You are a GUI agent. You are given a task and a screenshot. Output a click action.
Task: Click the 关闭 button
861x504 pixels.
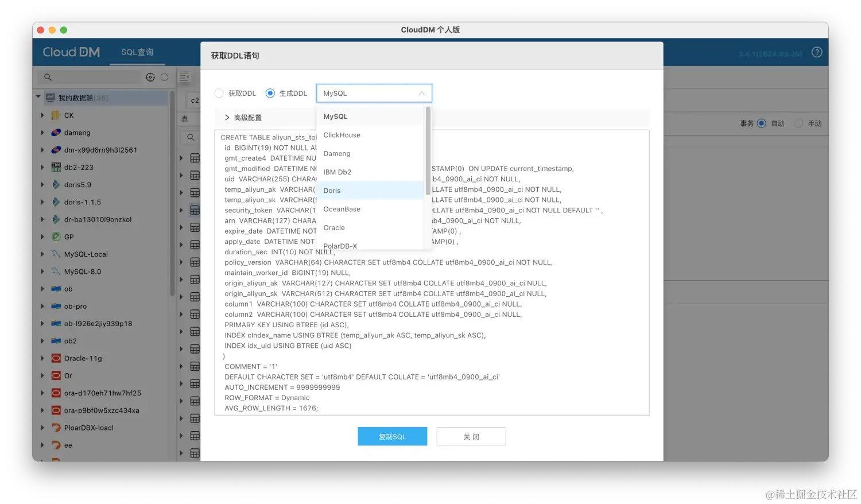tap(471, 436)
